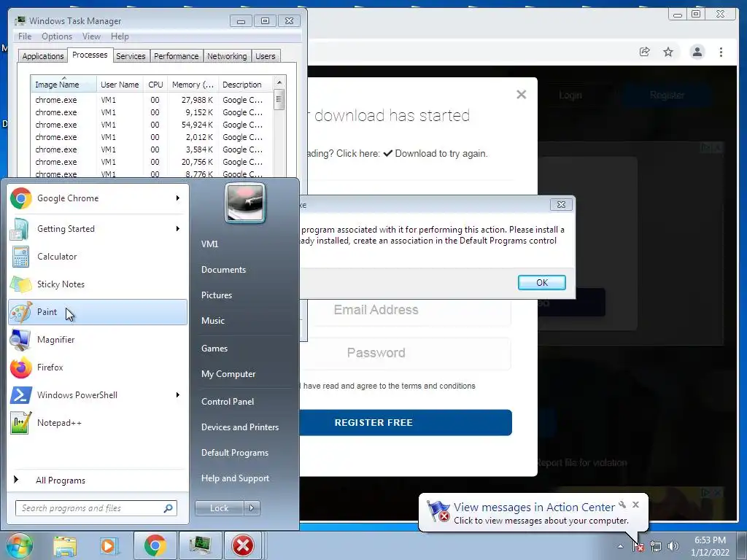Viewport: 747px width, 560px height.
Task: Switch to Performance tab
Action: [177, 55]
